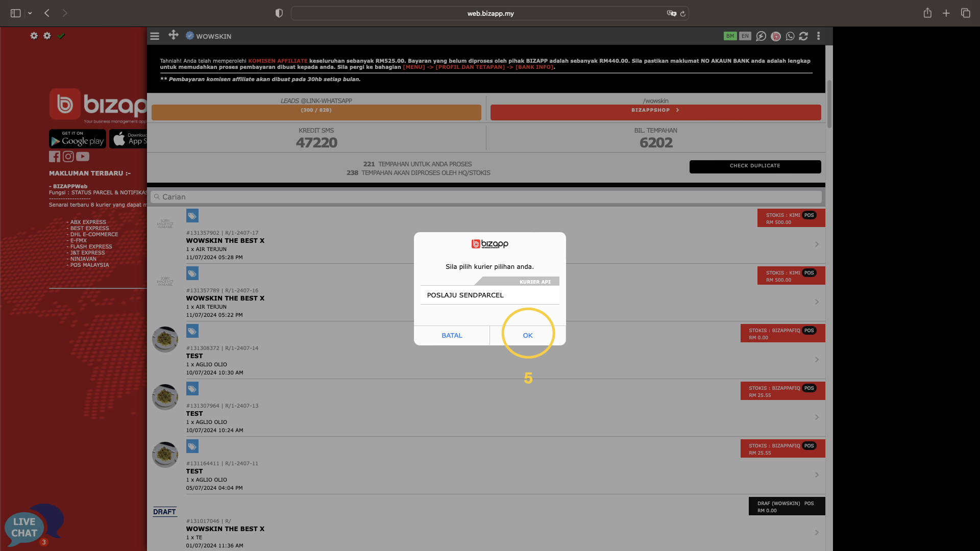Screen dimensions: 980x551
Task: Click the orange leads (300 / 828) bar
Action: point(316,112)
